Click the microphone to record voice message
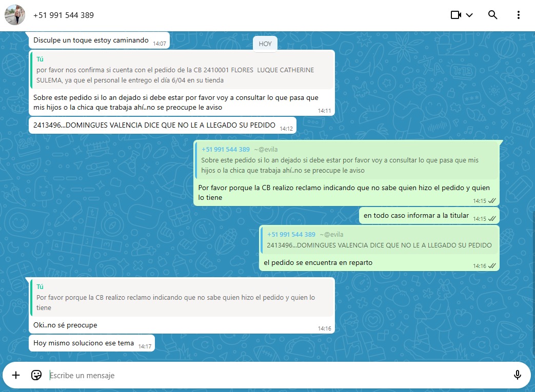Image resolution: width=535 pixels, height=392 pixels. click(x=518, y=375)
